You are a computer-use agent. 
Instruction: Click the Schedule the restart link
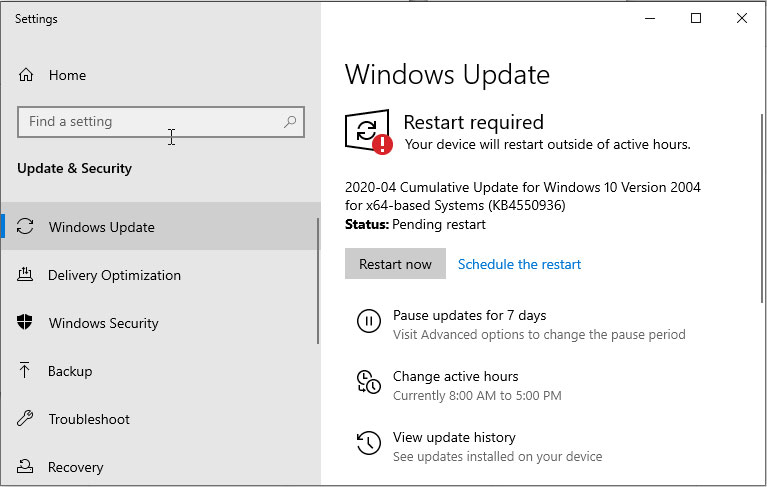pos(519,264)
